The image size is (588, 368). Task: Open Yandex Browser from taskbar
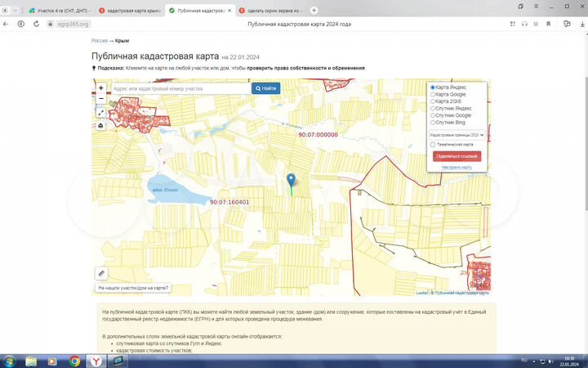(96, 361)
